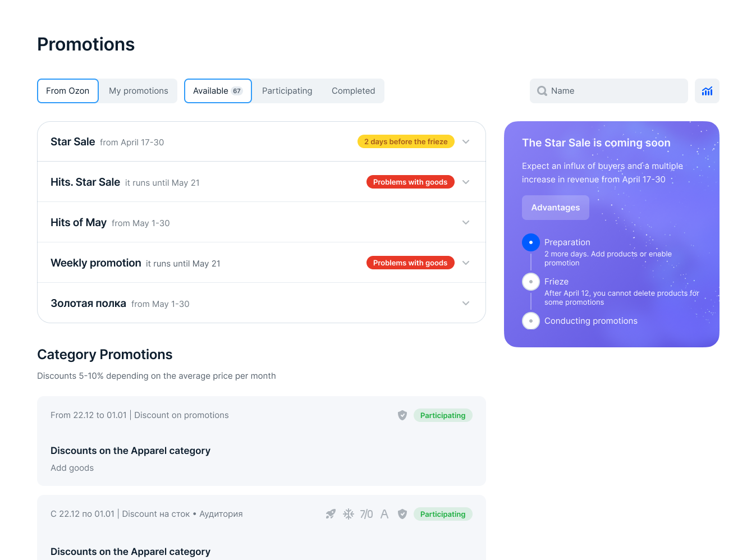Open the analytics chart icon button

point(707,91)
